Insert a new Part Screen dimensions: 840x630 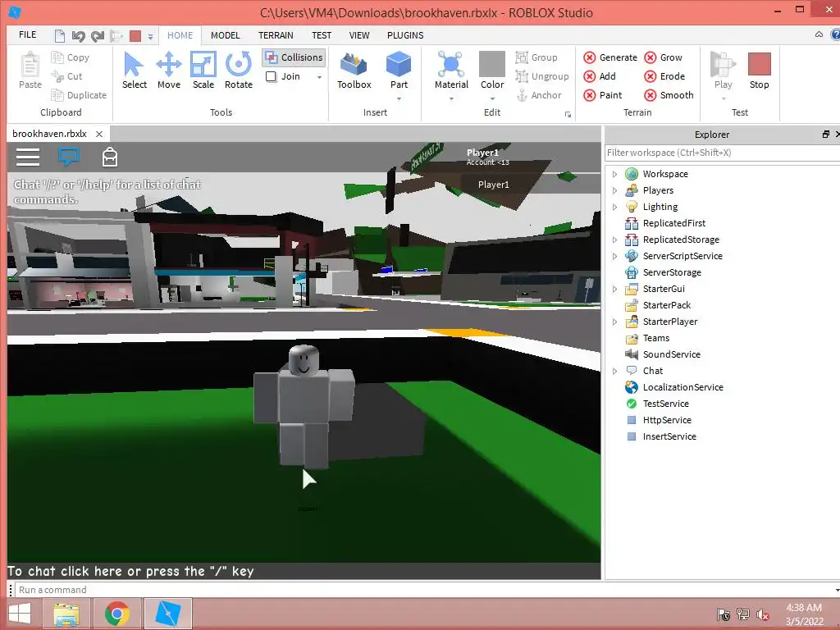(399, 71)
